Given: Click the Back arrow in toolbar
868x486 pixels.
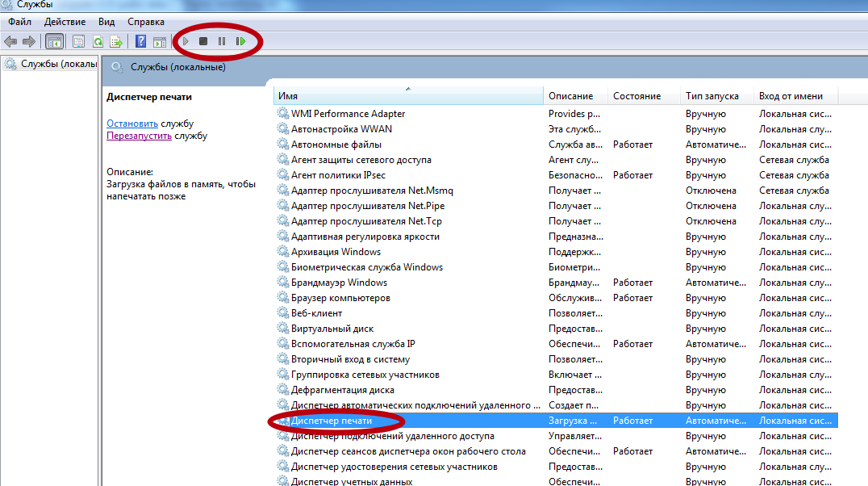Looking at the screenshot, I should (10, 41).
